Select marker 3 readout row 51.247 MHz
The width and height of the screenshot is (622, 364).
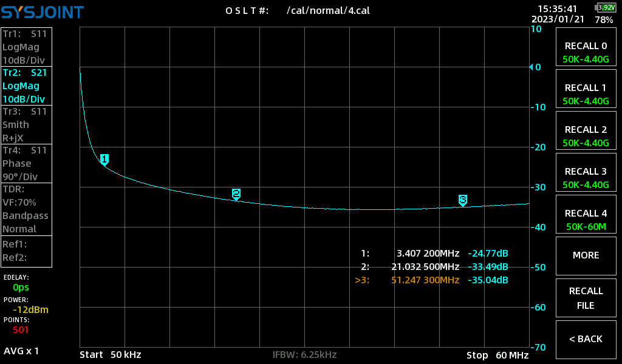[431, 280]
